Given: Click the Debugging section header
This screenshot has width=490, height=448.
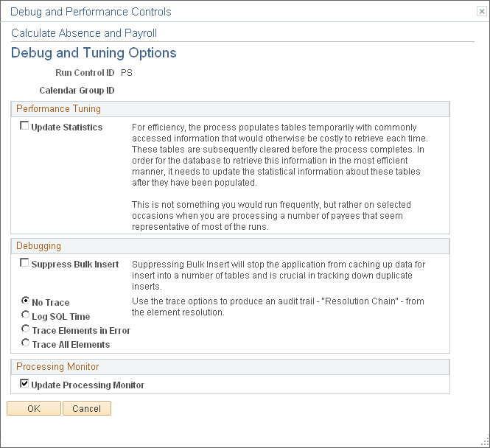Looking at the screenshot, I should (38, 246).
